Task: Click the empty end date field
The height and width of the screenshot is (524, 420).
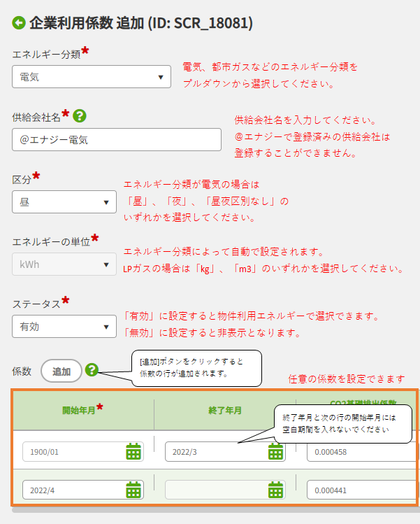Action: [x=225, y=490]
